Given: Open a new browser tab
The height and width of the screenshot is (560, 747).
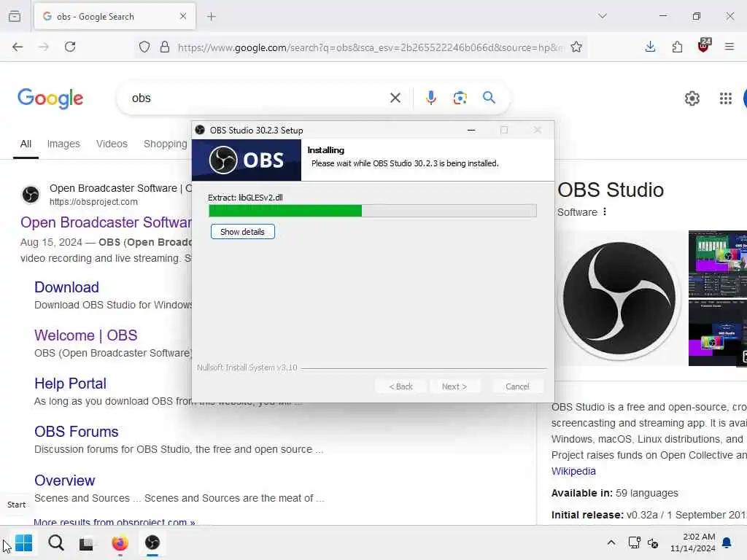Looking at the screenshot, I should coord(212,17).
